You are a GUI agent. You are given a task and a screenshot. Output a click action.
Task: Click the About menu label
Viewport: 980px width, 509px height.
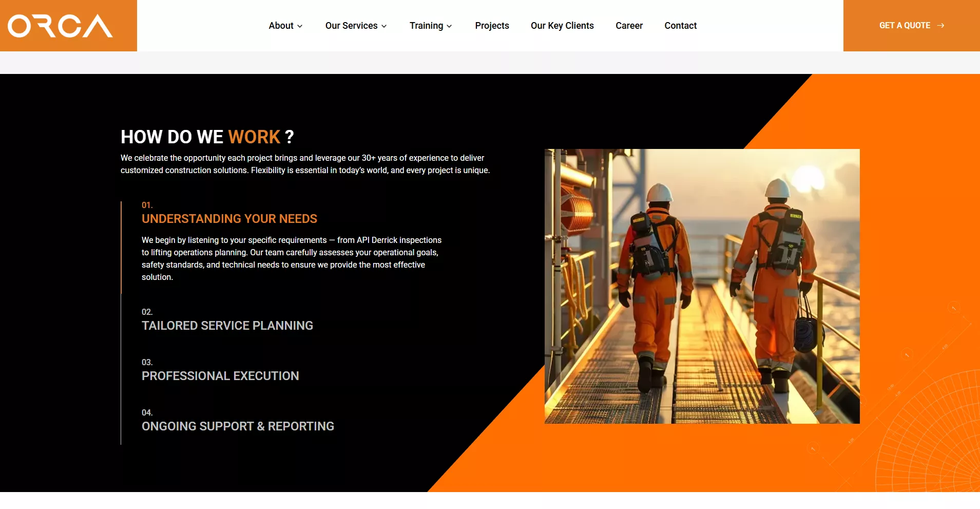[281, 26]
